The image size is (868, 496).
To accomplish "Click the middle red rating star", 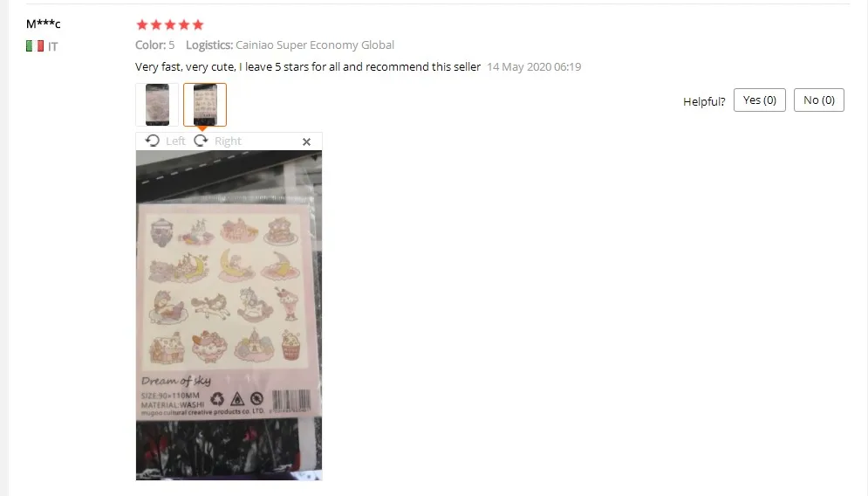I will pos(170,24).
